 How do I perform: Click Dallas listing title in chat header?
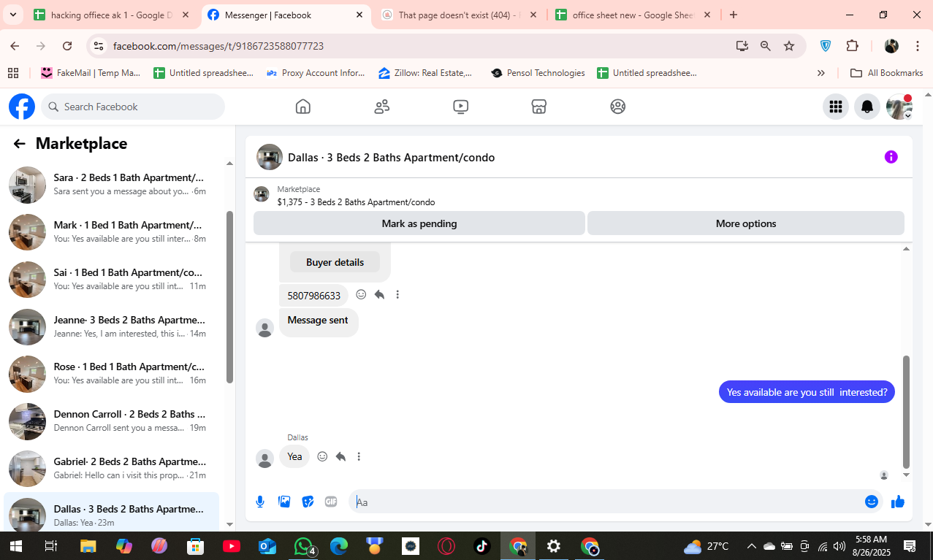pos(391,158)
